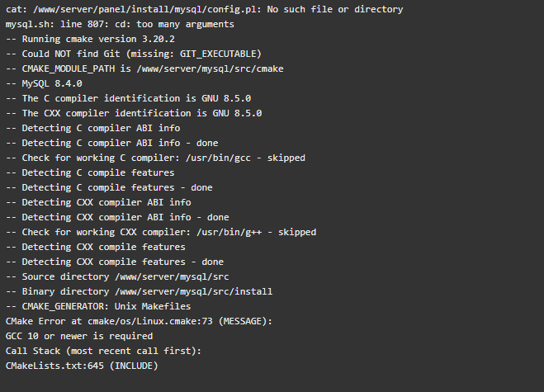The height and width of the screenshot is (392, 544).
Task: Click the 'mysql.sh: line 807' error line
Action: (x=120, y=24)
